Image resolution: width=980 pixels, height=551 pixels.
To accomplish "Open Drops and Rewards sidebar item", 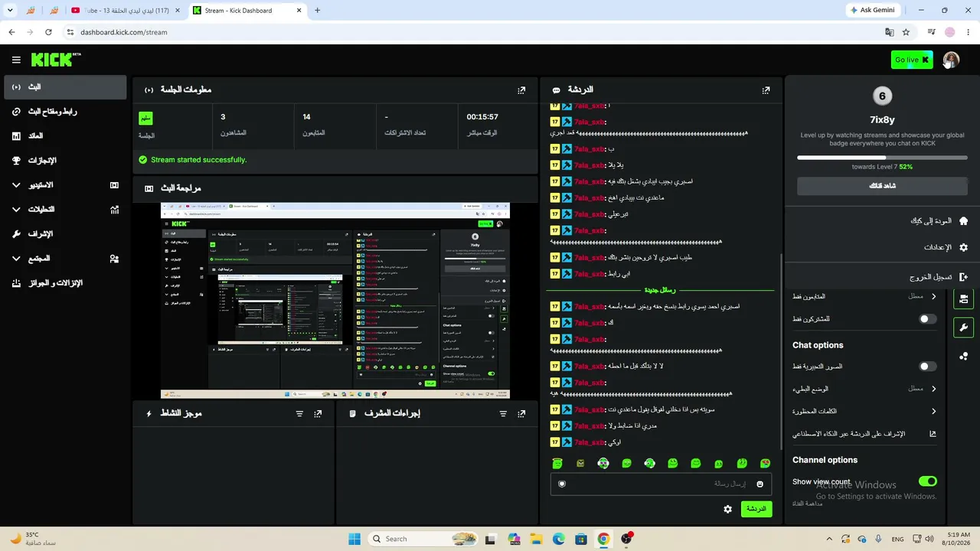I will pyautogui.click(x=66, y=283).
